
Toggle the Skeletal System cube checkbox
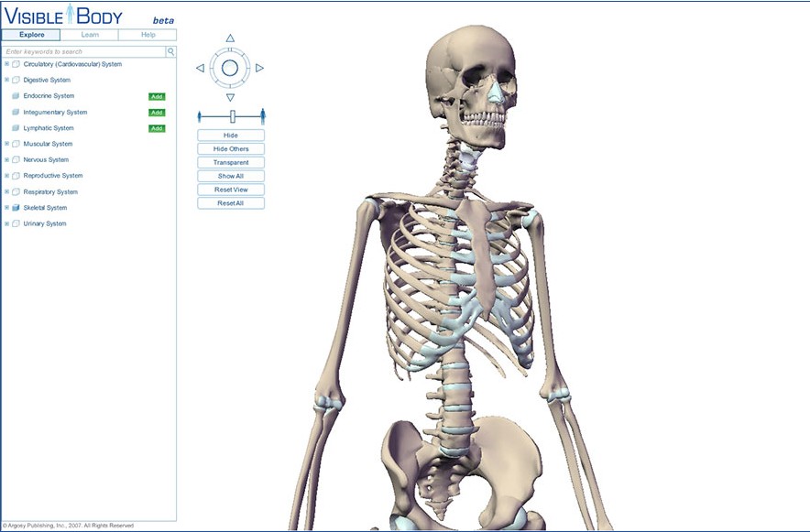(16, 208)
